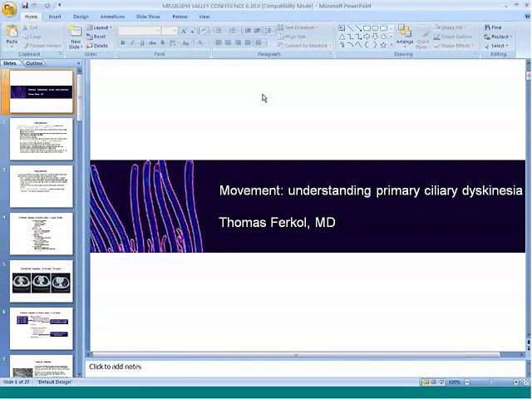Open the Replace dropdown

click(498, 37)
